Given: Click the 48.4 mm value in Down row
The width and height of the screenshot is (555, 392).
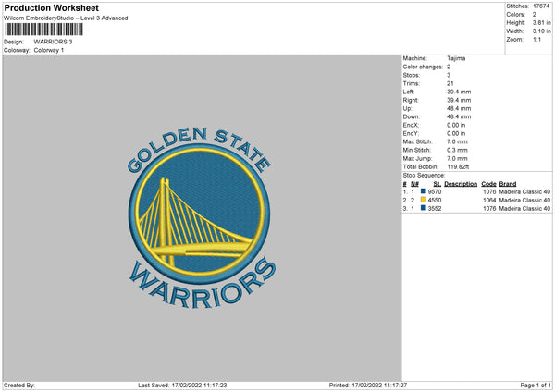Looking at the screenshot, I should 459,116.
